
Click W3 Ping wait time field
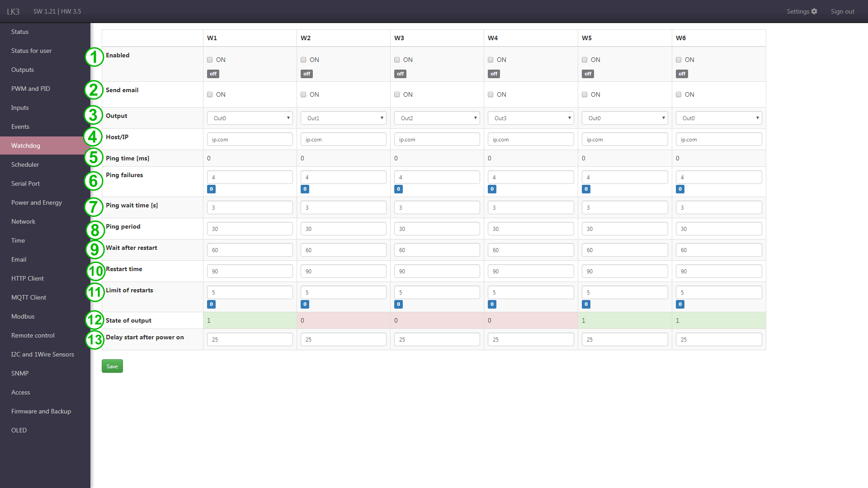click(437, 207)
